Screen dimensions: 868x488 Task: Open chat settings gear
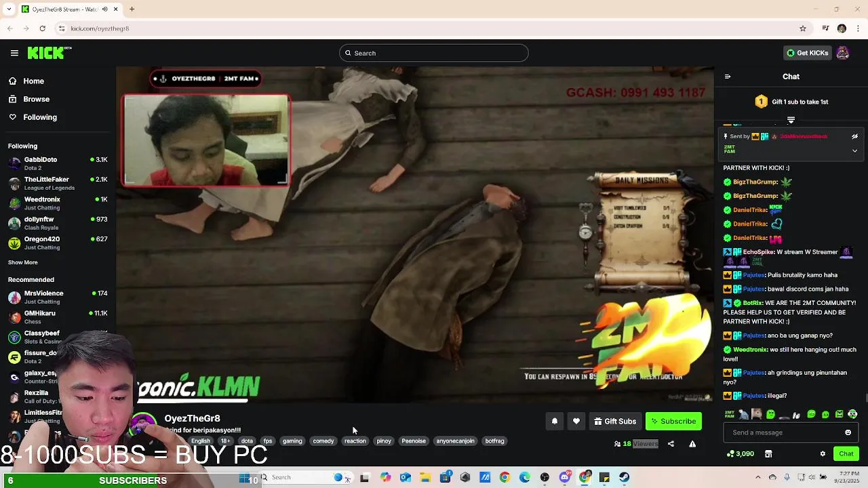(823, 454)
